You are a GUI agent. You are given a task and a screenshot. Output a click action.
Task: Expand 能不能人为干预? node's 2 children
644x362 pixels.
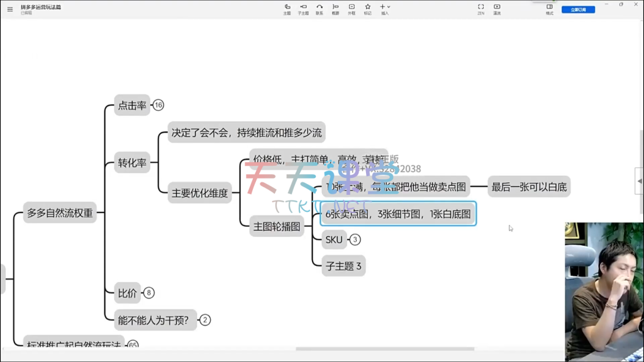[206, 320]
